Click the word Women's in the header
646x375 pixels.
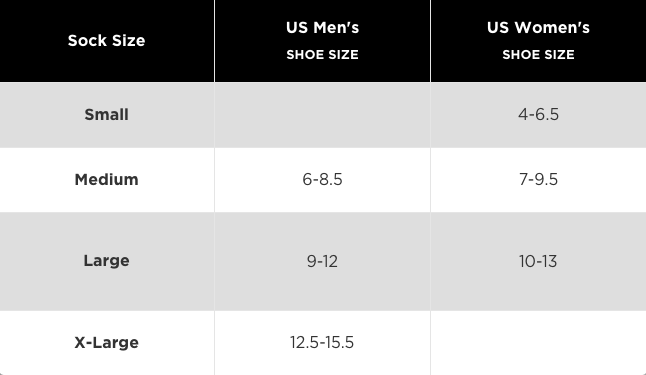[552, 28]
